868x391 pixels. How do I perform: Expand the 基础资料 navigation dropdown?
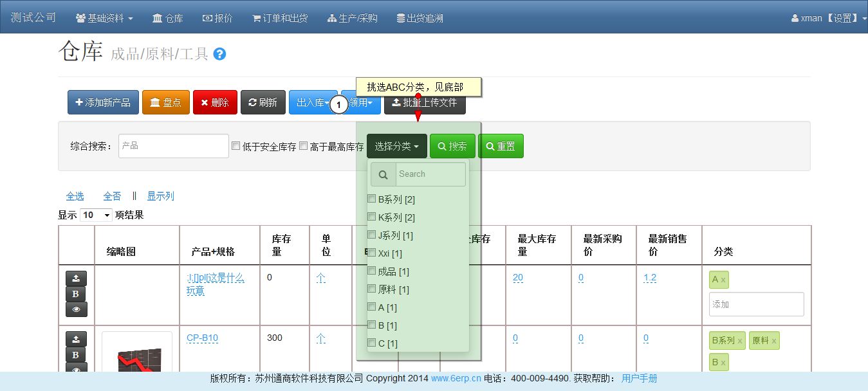coord(104,18)
